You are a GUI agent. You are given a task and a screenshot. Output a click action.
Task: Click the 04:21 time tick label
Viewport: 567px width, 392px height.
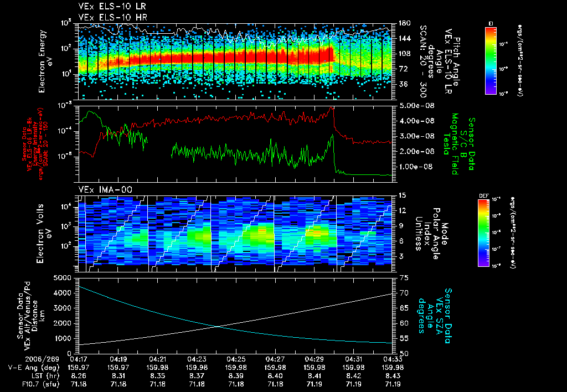(157, 359)
